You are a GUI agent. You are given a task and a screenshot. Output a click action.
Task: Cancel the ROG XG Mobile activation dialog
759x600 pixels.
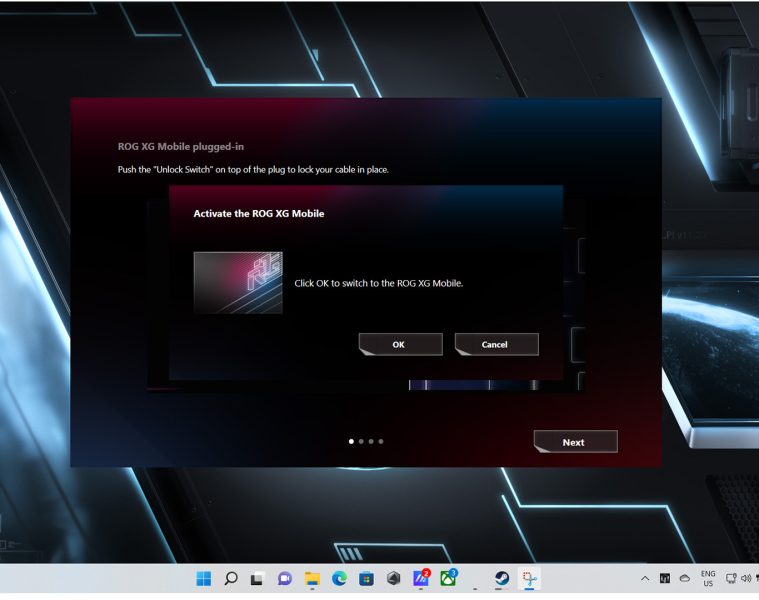[497, 344]
